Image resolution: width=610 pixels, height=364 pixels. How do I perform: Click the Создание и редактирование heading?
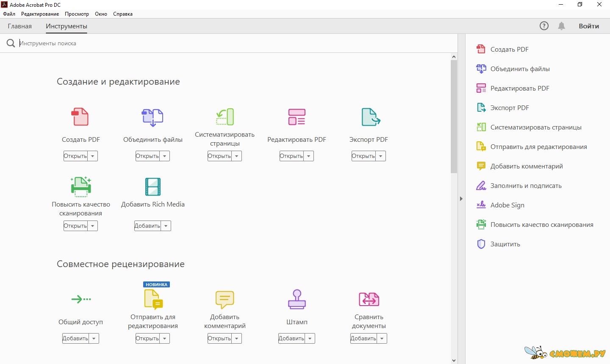[x=118, y=82]
